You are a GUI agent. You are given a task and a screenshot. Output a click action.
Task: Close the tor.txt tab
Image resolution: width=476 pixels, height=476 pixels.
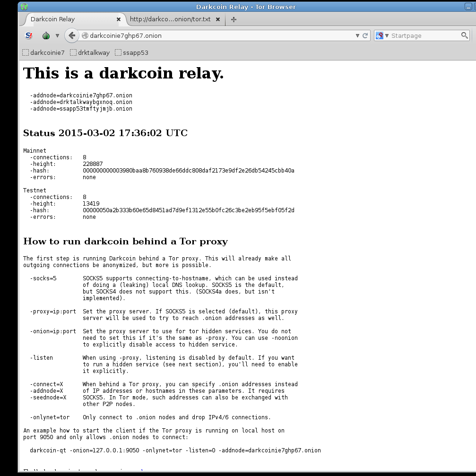(x=217, y=19)
